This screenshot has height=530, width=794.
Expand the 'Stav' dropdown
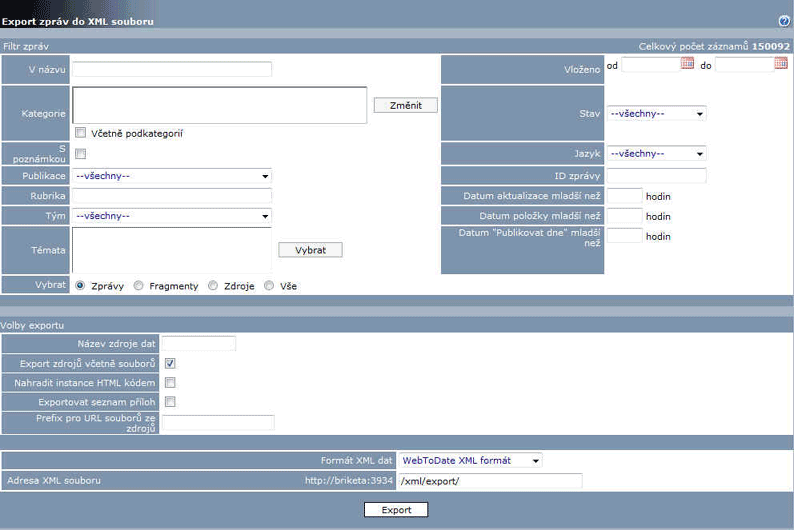656,113
